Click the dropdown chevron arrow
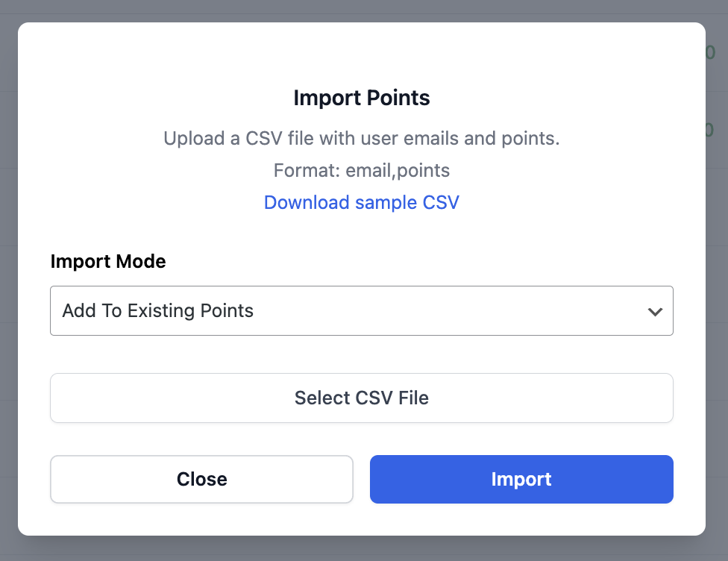This screenshot has width=728, height=561. pyautogui.click(x=655, y=311)
